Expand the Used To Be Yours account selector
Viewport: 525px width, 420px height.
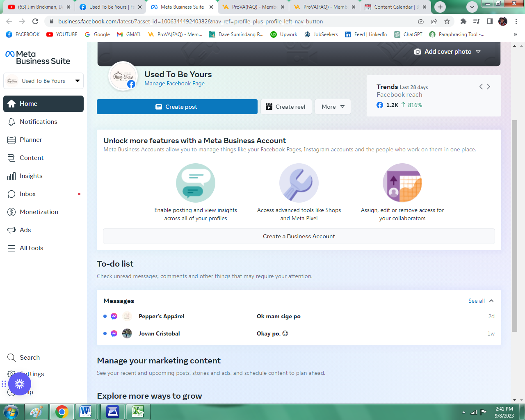tap(43, 81)
